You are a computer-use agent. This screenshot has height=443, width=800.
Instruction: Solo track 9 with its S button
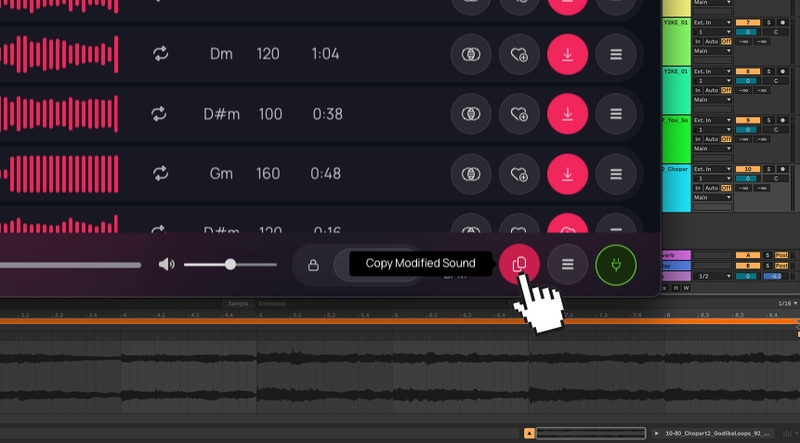(x=769, y=120)
